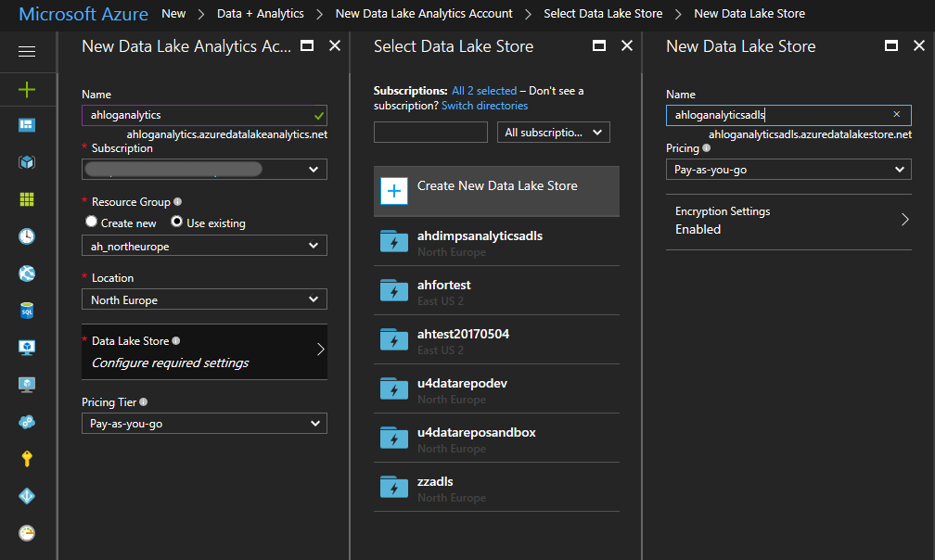Open the globe App Services sidebar icon
Image resolution: width=935 pixels, height=560 pixels.
(x=27, y=274)
